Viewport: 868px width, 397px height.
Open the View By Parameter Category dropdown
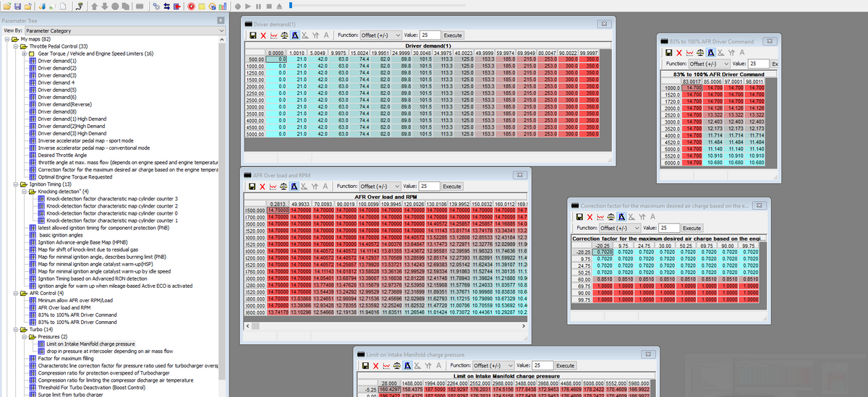pos(124,30)
